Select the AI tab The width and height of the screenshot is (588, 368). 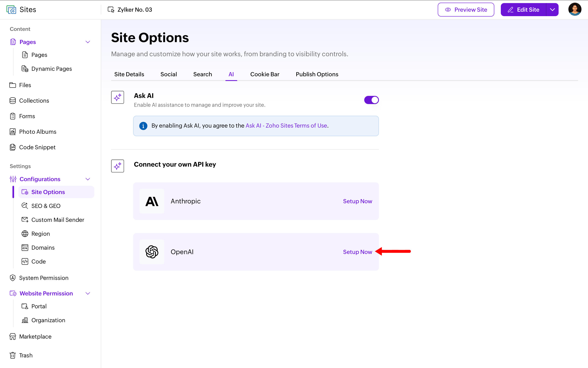coord(231,74)
